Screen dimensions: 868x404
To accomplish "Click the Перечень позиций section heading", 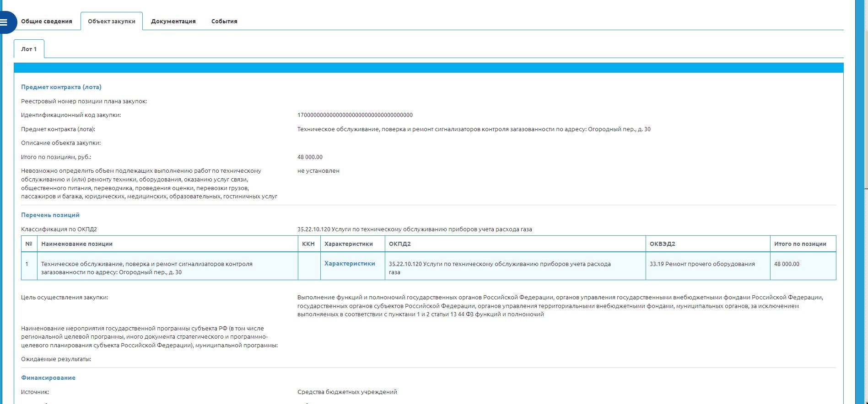I will tap(50, 215).
